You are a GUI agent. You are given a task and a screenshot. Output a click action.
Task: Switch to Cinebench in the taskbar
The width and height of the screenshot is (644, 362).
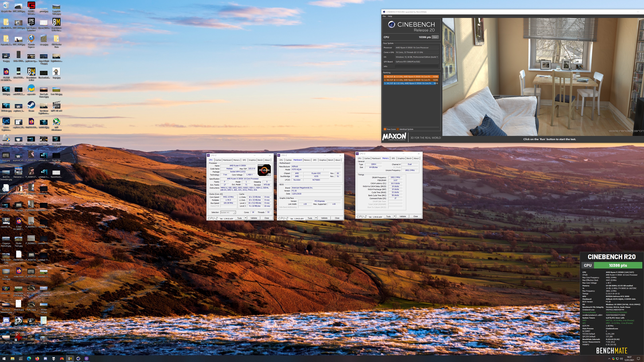pos(78,358)
